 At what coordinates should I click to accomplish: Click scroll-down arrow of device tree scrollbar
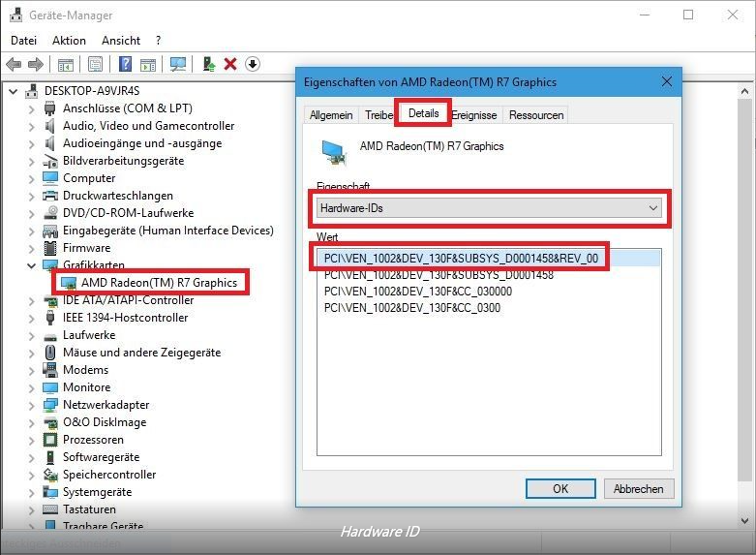click(x=744, y=520)
